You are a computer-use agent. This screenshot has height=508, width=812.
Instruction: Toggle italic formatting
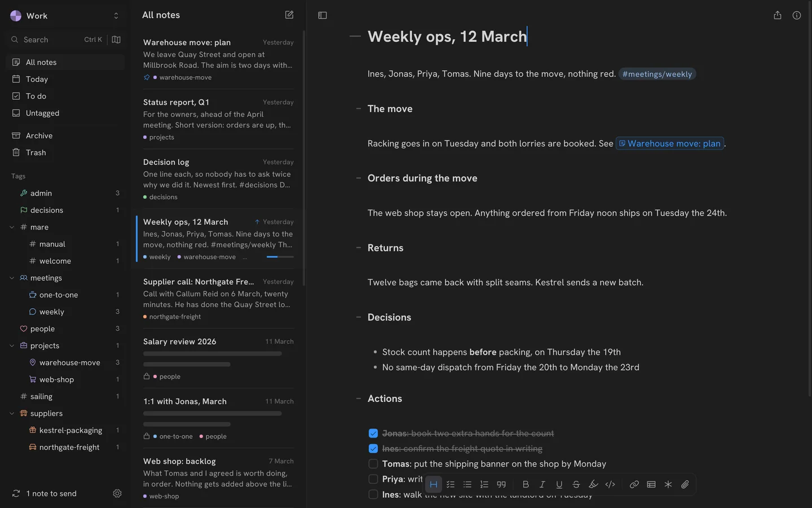coord(542,484)
